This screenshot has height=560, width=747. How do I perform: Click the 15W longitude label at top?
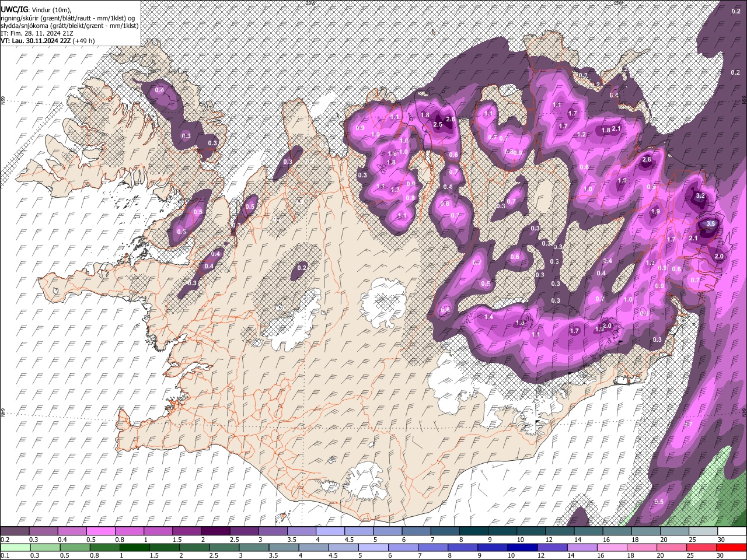617,3
